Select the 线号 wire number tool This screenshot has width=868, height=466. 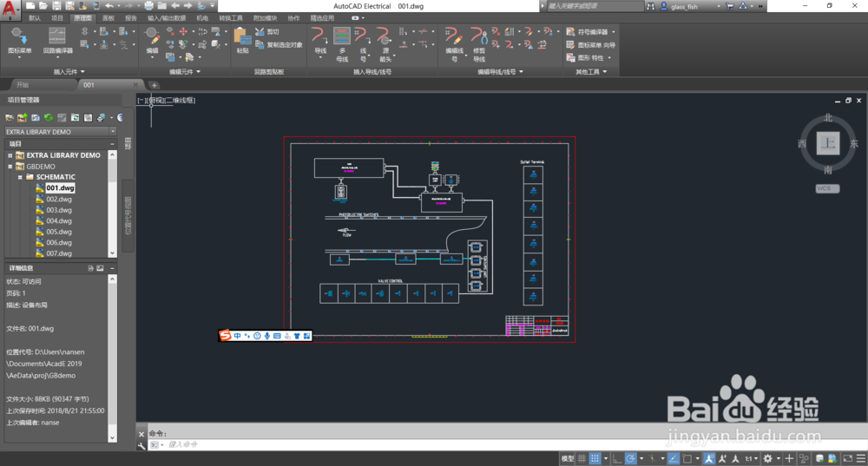(363, 44)
